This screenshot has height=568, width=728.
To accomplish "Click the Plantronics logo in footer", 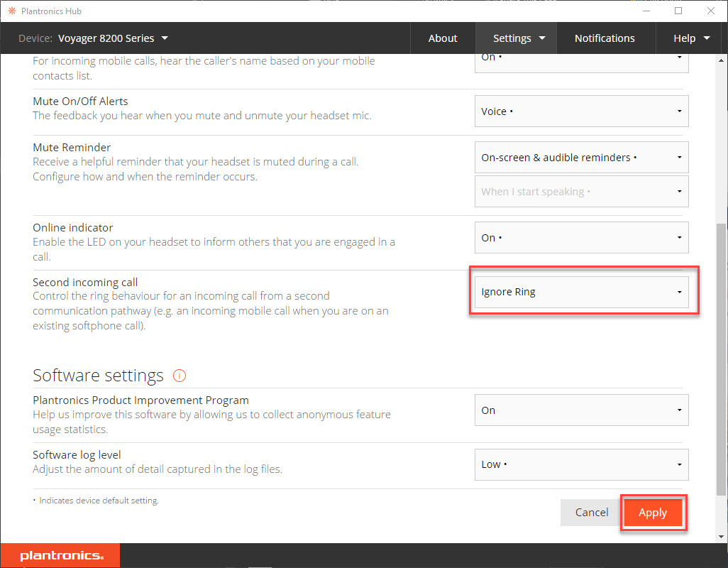I will 61,556.
